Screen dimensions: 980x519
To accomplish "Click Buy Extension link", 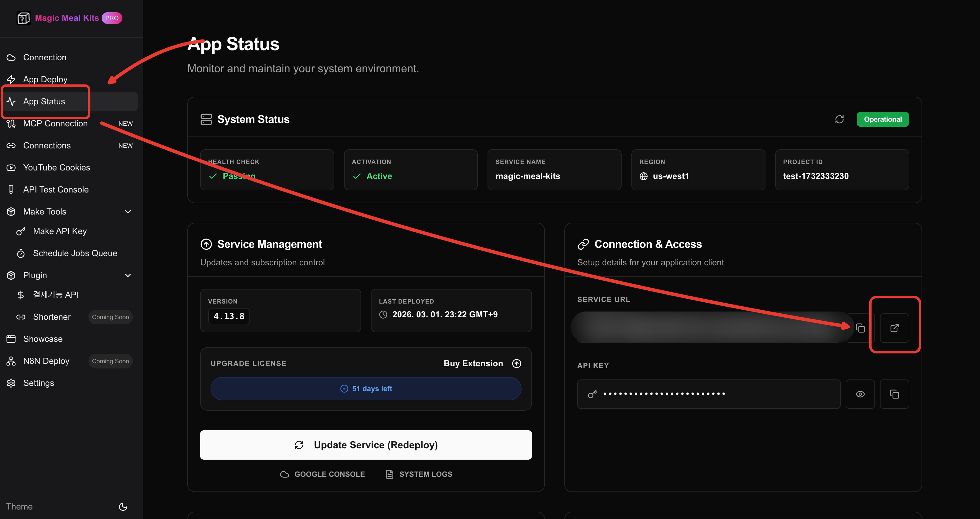I will [473, 363].
